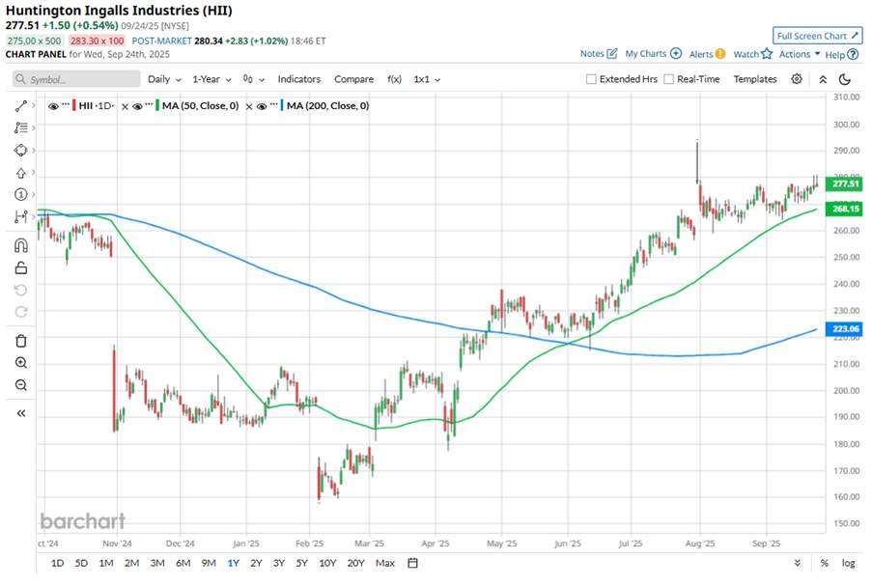Switch to the Max range
Screen dimensions: 872x588
[x=385, y=563]
